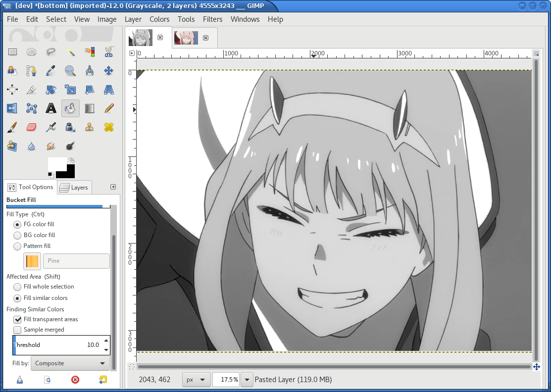Switch to the Pencil tool
Image resolution: width=551 pixels, height=392 pixels.
click(109, 108)
